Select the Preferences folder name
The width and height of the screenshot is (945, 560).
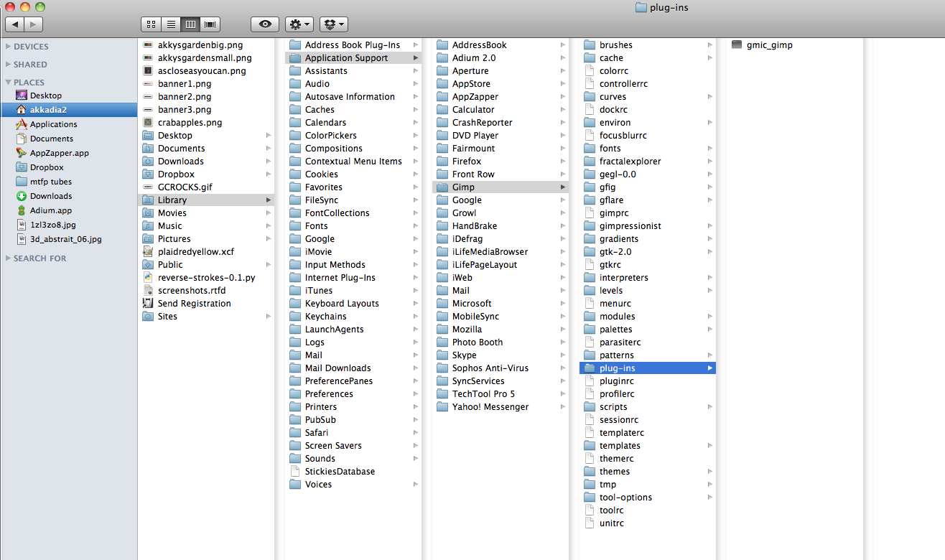(x=329, y=394)
